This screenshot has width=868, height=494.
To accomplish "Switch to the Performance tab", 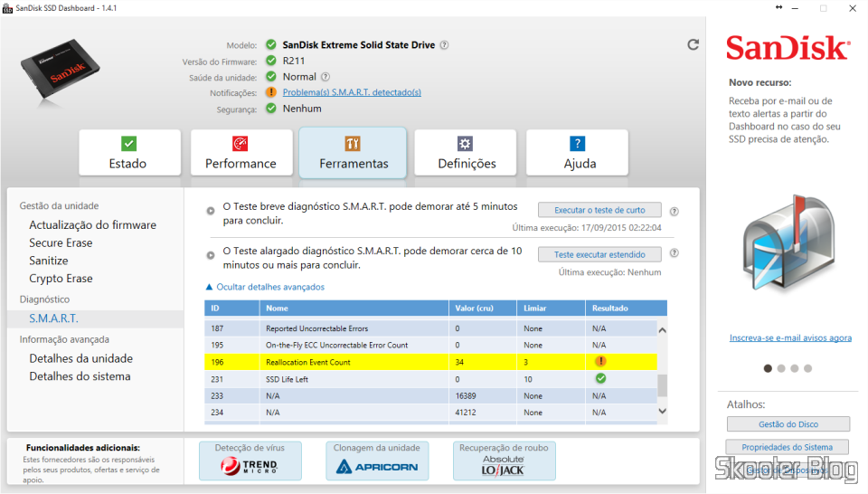I will click(241, 153).
